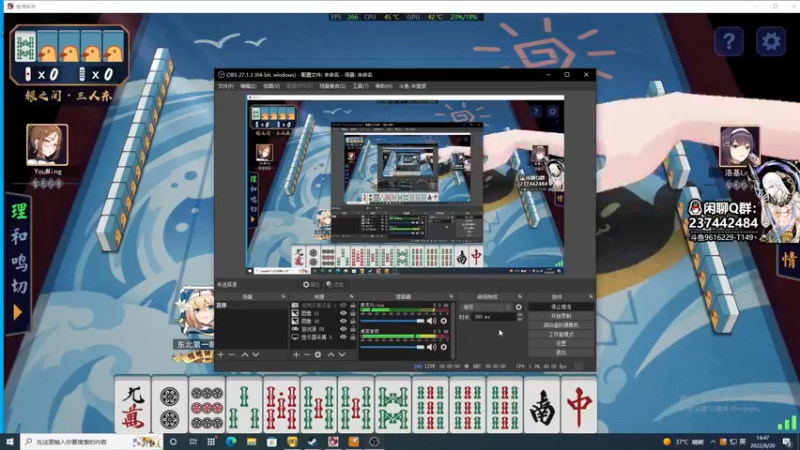This screenshot has width=800, height=450.
Task: Toggle visibility of 图像 11 source
Action: (x=343, y=313)
